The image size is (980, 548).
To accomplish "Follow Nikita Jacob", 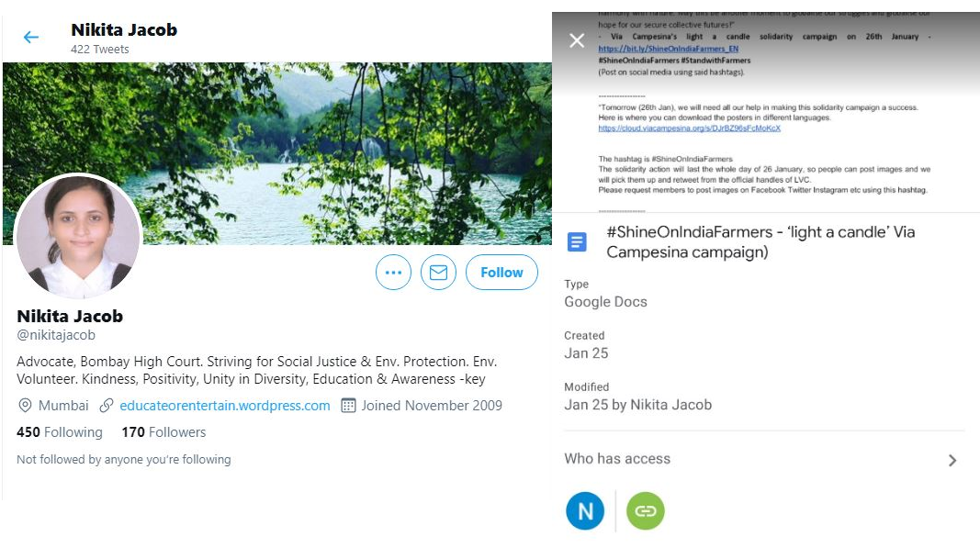I will 501,273.
